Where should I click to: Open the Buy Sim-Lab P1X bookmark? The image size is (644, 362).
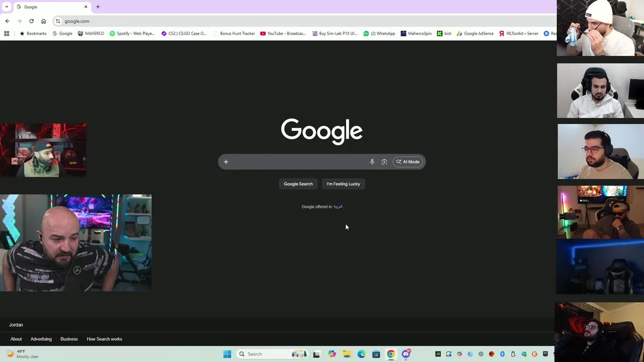[334, 34]
